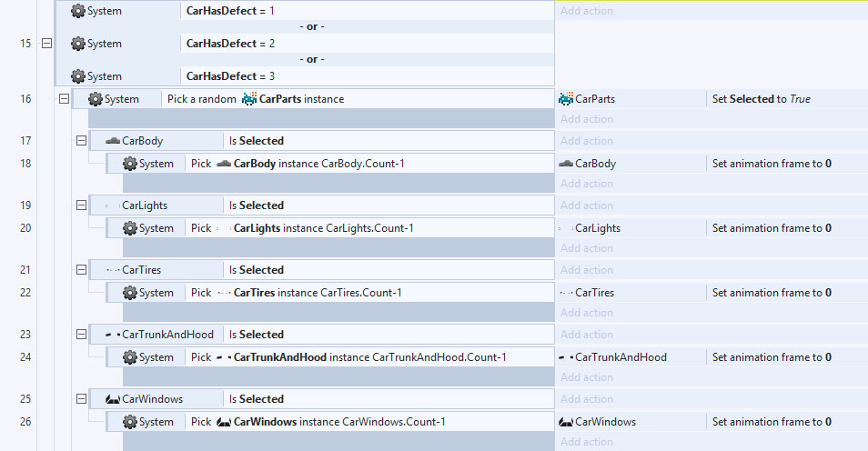Click event number 15 in the margin
This screenshot has width=868, height=451.
(x=25, y=43)
